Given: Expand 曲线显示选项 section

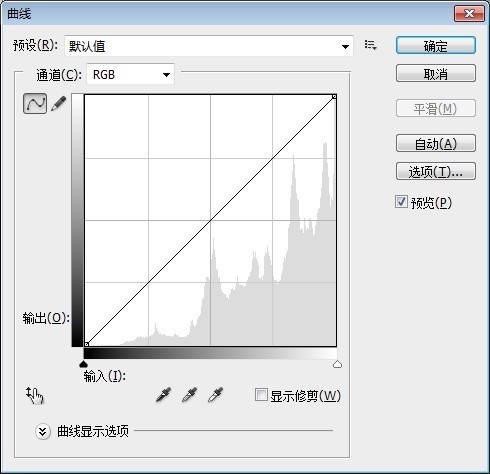Looking at the screenshot, I should click(x=43, y=432).
